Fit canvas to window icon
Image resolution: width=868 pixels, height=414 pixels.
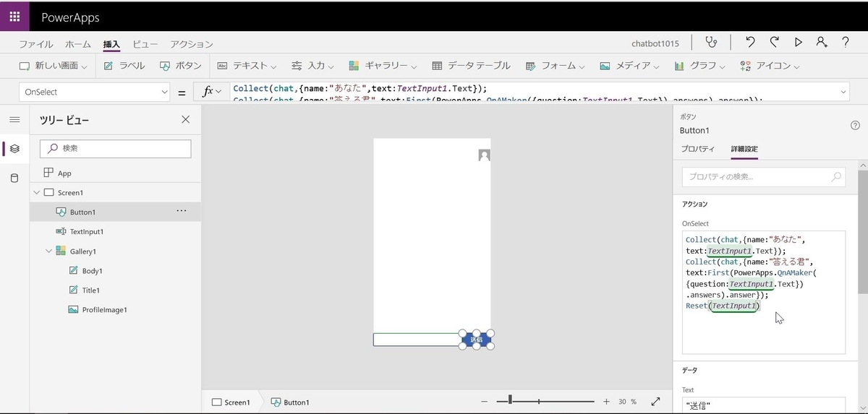tap(656, 402)
